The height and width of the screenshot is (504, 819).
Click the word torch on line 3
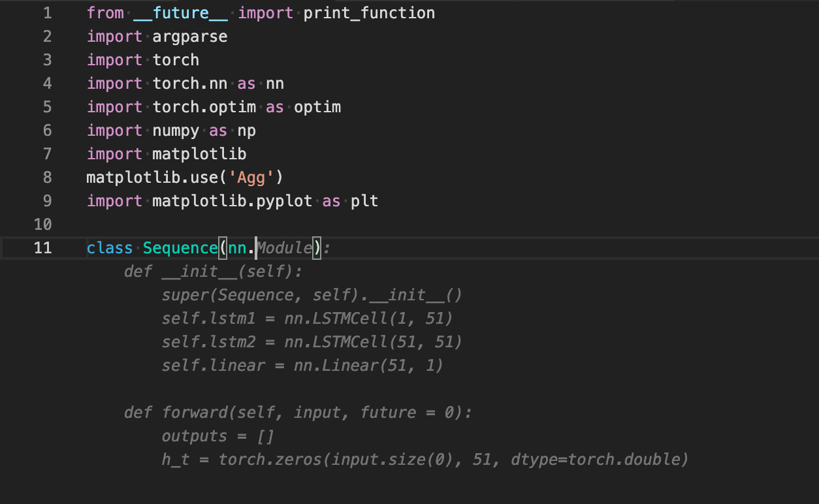(x=176, y=60)
